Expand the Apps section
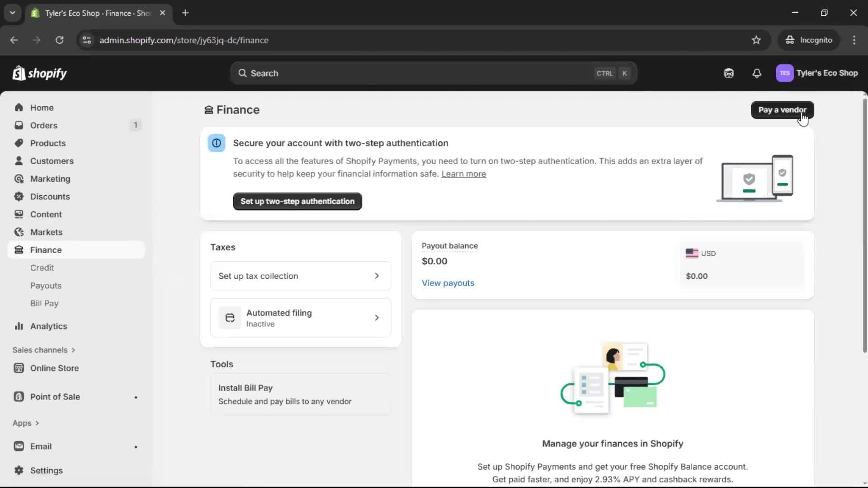Image resolution: width=868 pixels, height=488 pixels. point(26,423)
